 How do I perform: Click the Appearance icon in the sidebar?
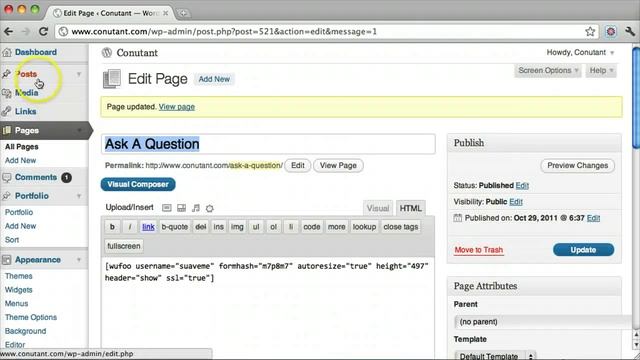coord(7,260)
